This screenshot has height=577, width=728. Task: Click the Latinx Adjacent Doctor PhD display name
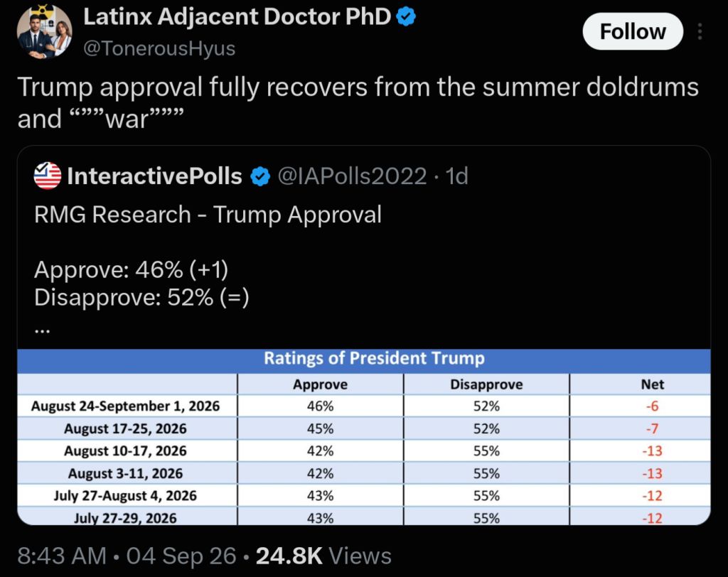(x=237, y=17)
